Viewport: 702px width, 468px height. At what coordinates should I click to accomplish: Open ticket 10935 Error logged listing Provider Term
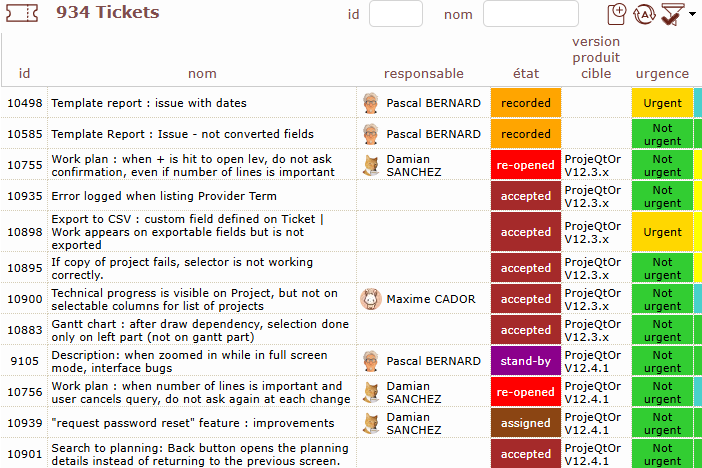pos(163,196)
